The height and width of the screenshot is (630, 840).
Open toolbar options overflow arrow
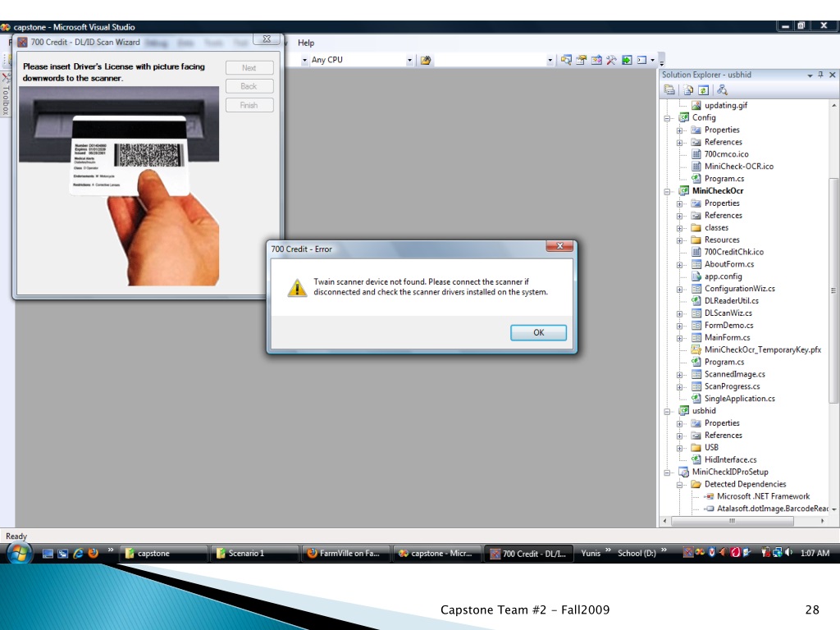(x=662, y=61)
